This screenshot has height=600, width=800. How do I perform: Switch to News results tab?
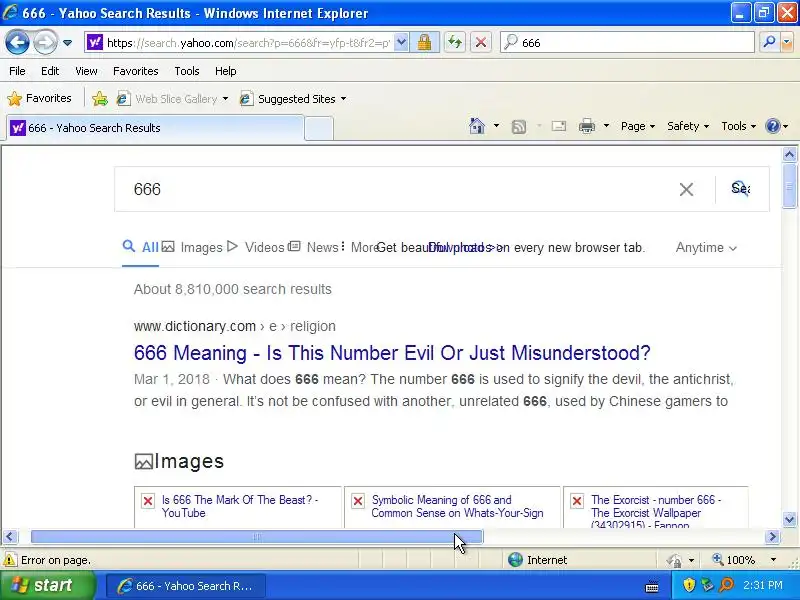pyautogui.click(x=313, y=247)
